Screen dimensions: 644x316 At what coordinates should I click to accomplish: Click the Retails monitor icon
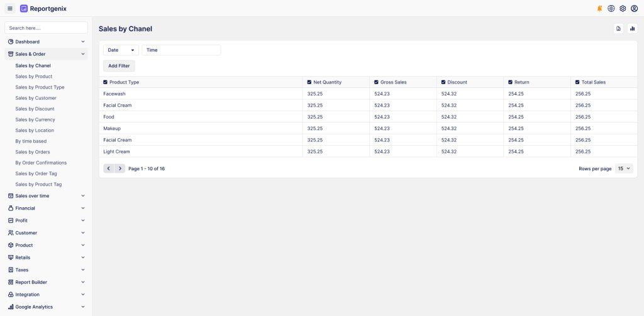coord(11,258)
